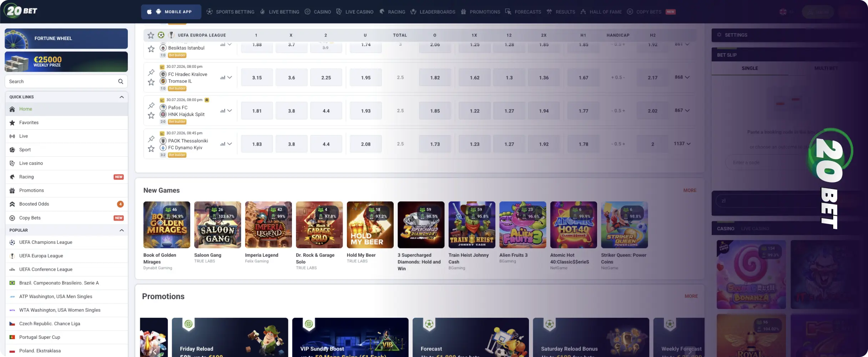Click the Search input field
Viewport: 868px width, 357px height.
point(66,81)
